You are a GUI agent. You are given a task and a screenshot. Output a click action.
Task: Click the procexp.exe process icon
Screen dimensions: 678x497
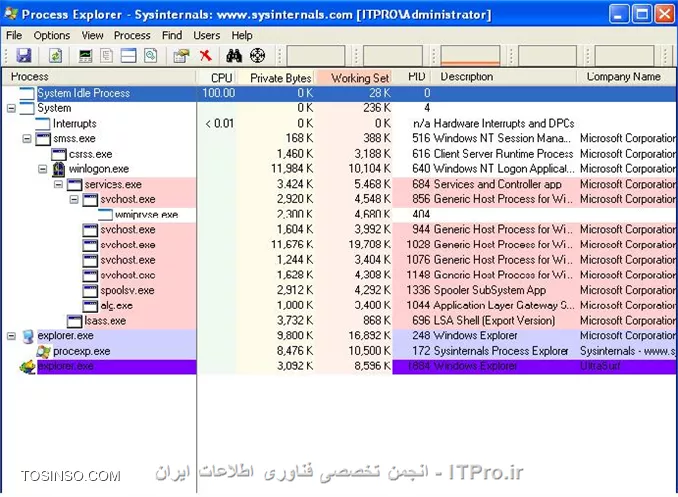tap(43, 351)
